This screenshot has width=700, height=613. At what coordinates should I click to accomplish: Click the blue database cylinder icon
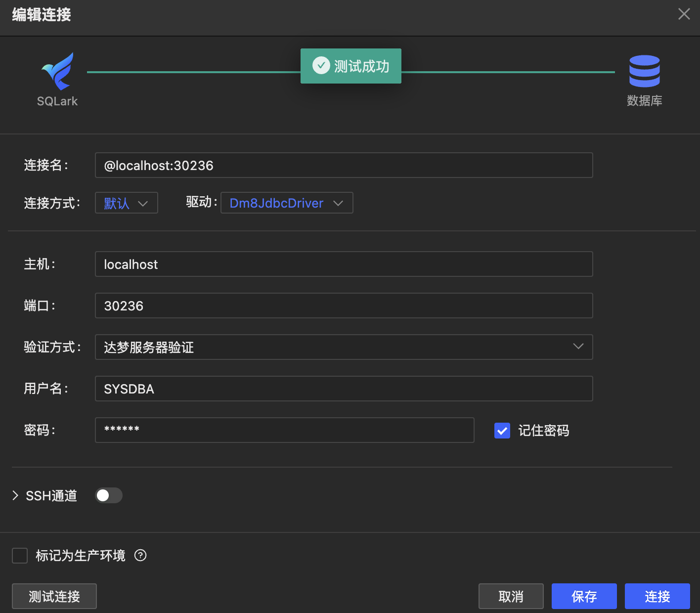[x=644, y=71]
